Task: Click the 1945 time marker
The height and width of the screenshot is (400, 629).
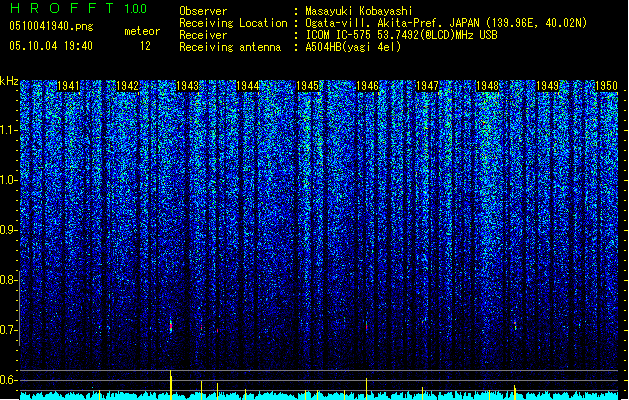Action: point(307,86)
